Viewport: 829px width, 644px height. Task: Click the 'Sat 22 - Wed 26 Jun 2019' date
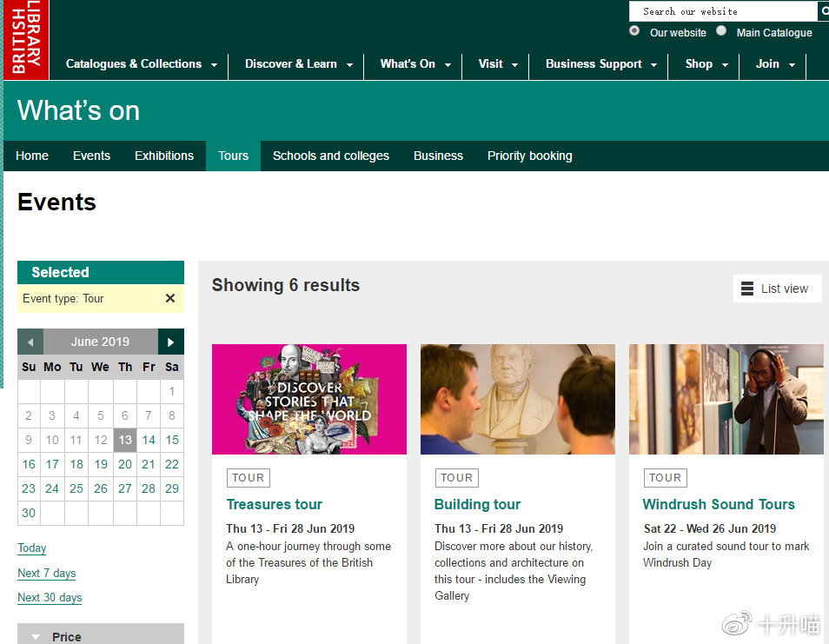pyautogui.click(x=709, y=528)
